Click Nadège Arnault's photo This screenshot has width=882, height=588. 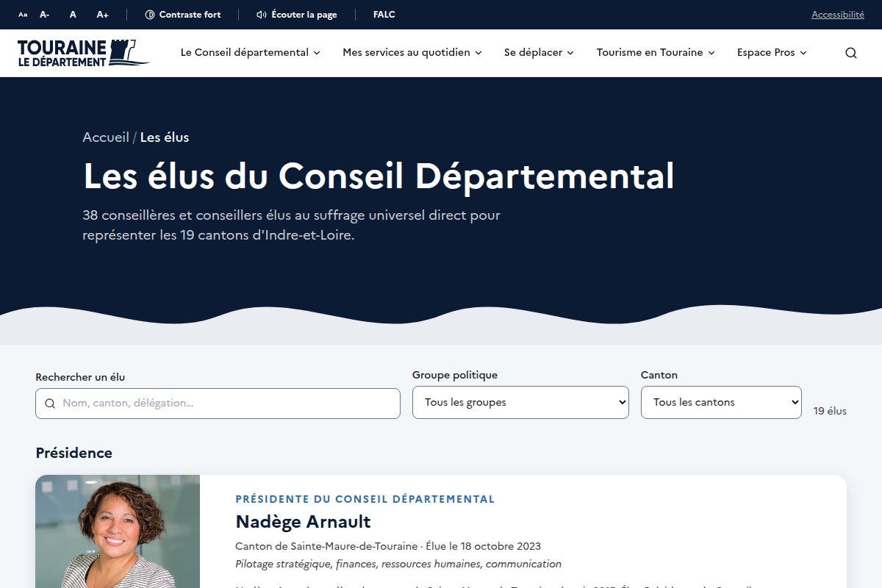pyautogui.click(x=118, y=531)
